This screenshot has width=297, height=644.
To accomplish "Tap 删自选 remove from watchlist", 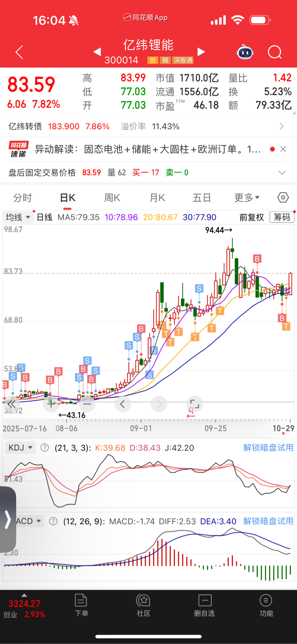I will click(x=205, y=606).
